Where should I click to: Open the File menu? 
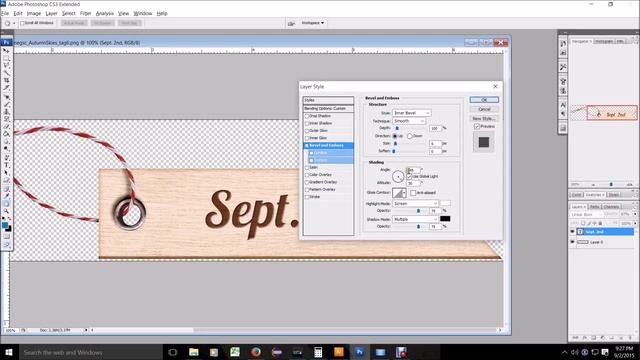pos(5,13)
